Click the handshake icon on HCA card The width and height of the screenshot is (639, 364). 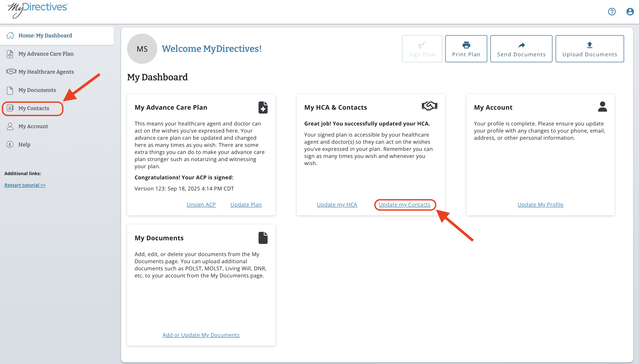pos(429,106)
